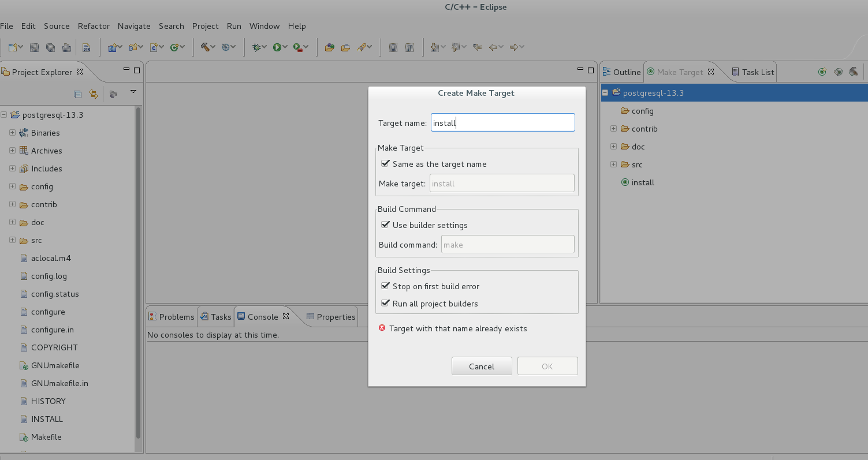Uncheck Same as the target name

click(x=386, y=164)
